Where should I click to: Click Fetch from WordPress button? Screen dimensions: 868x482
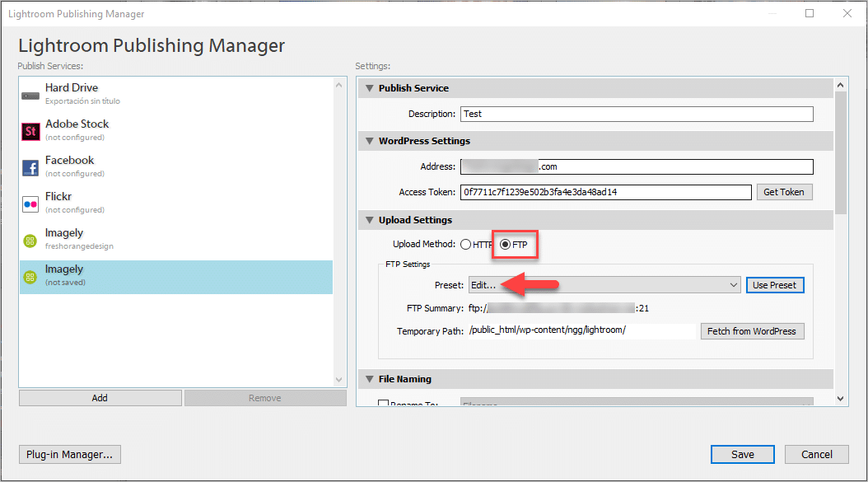click(x=752, y=330)
